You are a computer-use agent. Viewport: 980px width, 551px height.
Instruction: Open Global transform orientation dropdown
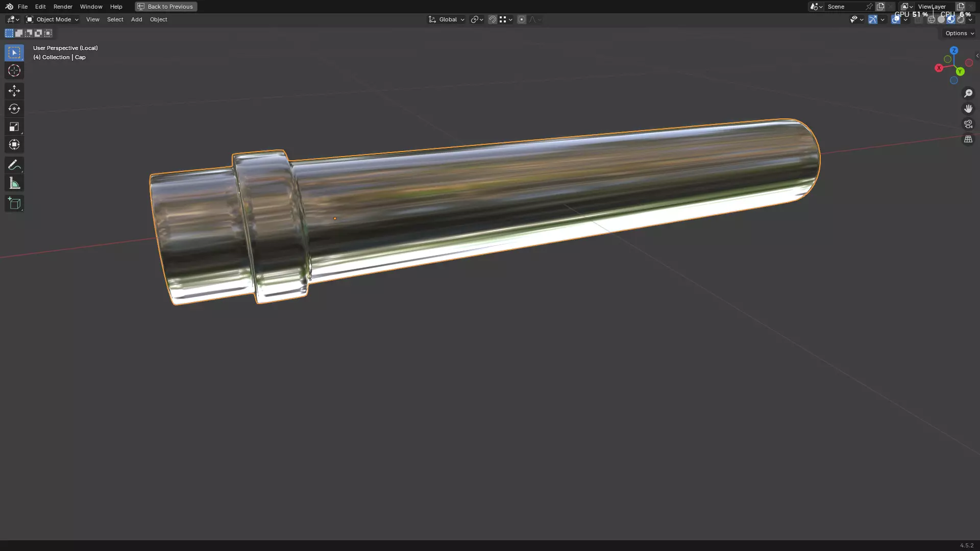coord(447,19)
